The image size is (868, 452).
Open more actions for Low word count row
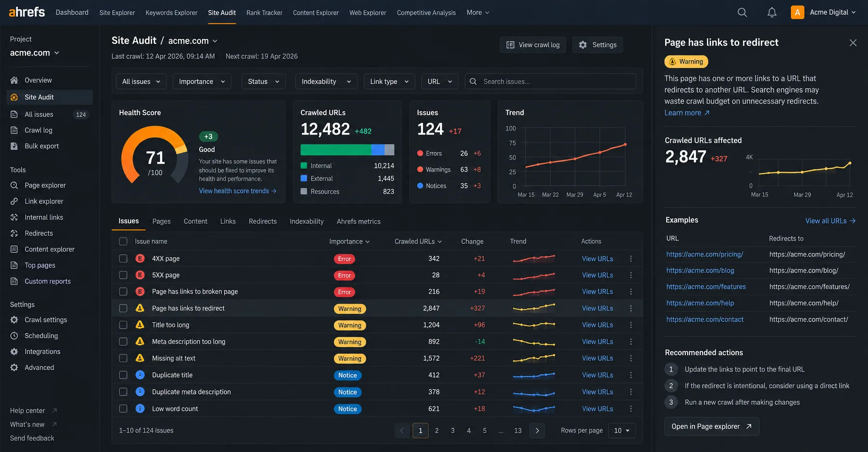[631, 409]
